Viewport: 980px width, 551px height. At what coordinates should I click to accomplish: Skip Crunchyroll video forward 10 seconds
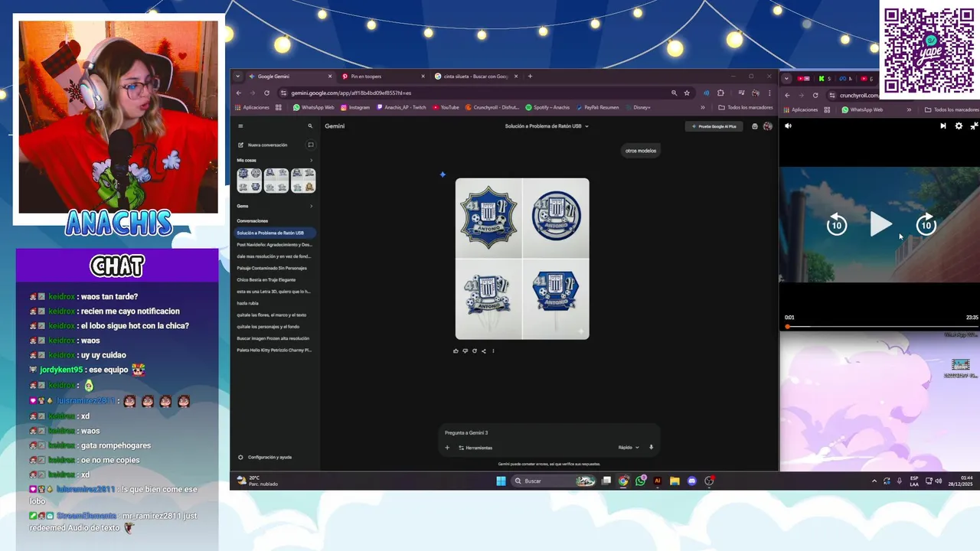tap(926, 225)
